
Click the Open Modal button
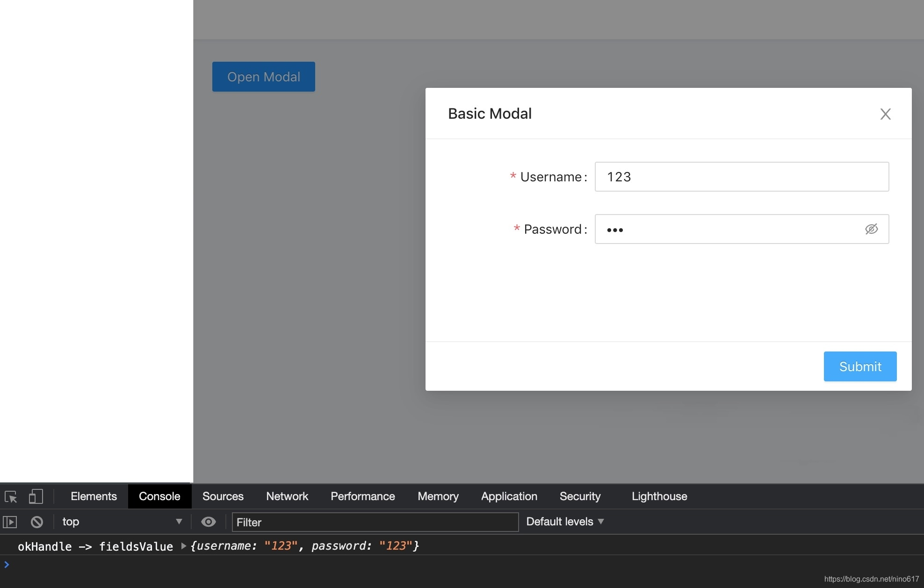pyautogui.click(x=263, y=77)
